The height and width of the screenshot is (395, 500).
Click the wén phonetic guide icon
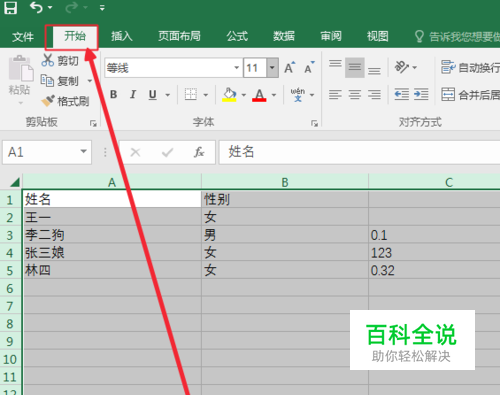click(x=297, y=95)
